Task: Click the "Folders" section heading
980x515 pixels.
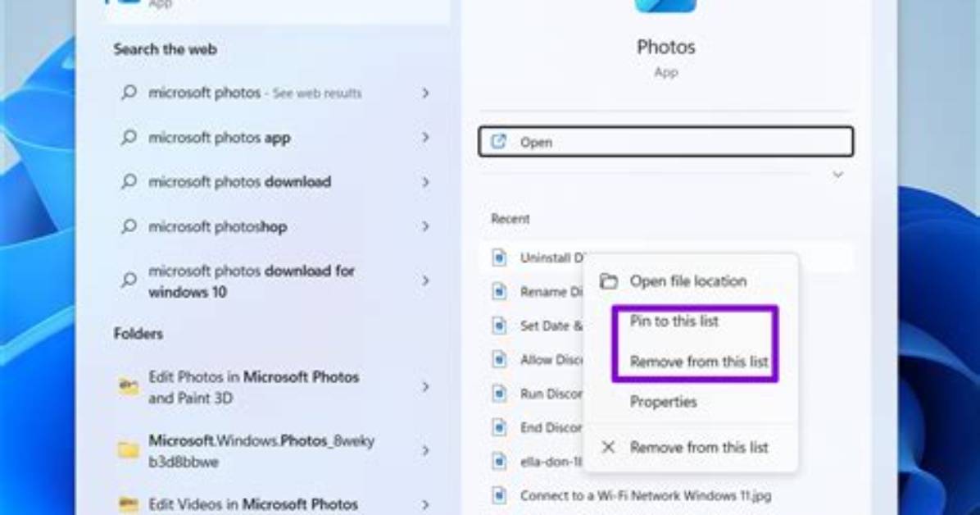Action: click(x=138, y=334)
